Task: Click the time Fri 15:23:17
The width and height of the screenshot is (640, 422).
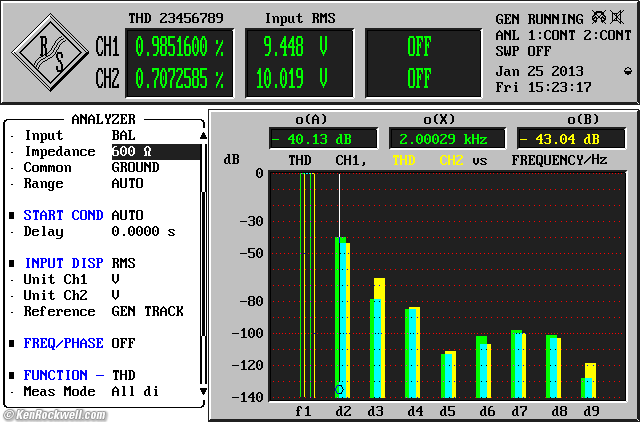Action: pyautogui.click(x=543, y=87)
